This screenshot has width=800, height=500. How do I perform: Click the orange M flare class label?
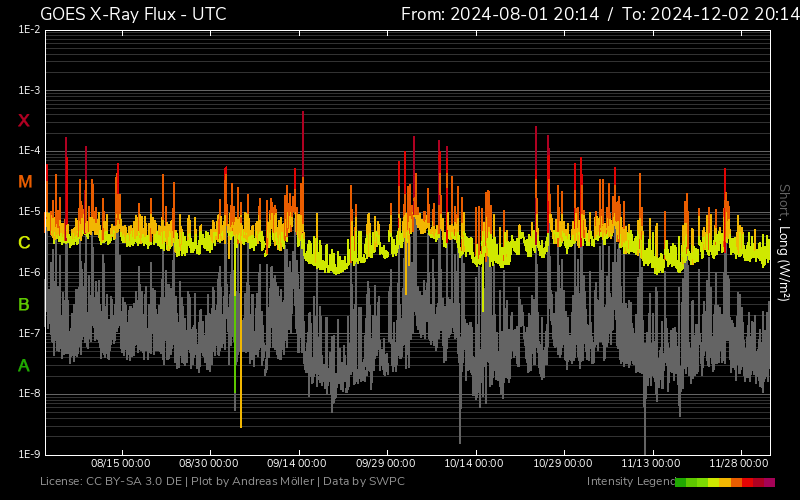(24, 182)
